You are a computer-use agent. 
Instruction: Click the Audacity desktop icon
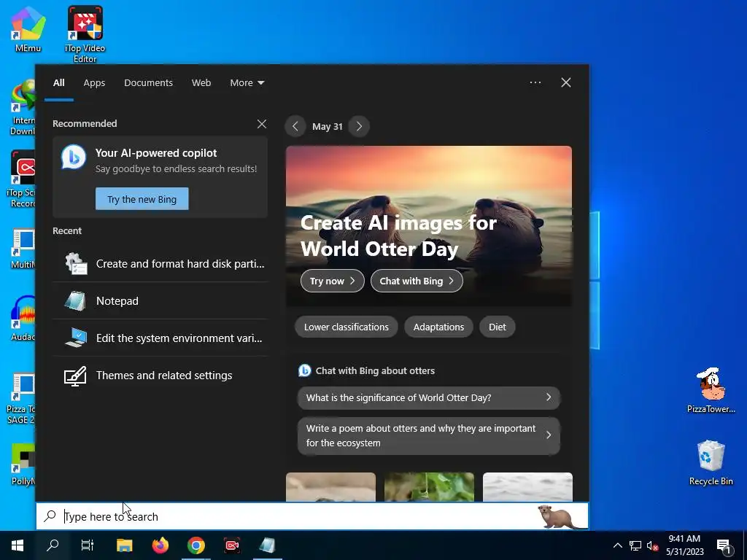23,318
